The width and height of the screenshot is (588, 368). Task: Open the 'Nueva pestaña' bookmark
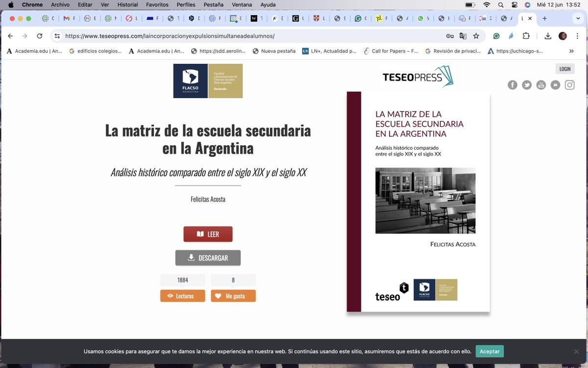tap(273, 51)
